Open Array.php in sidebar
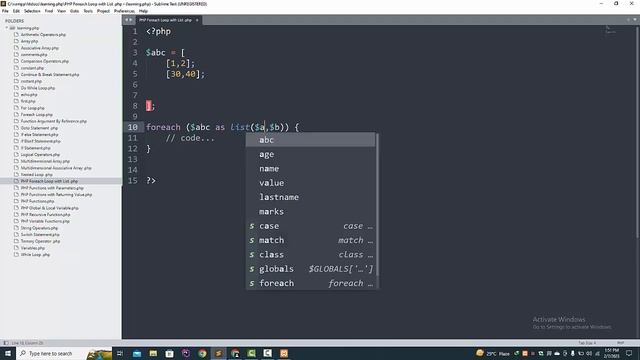Image resolution: width=640 pixels, height=360 pixels. (29, 41)
